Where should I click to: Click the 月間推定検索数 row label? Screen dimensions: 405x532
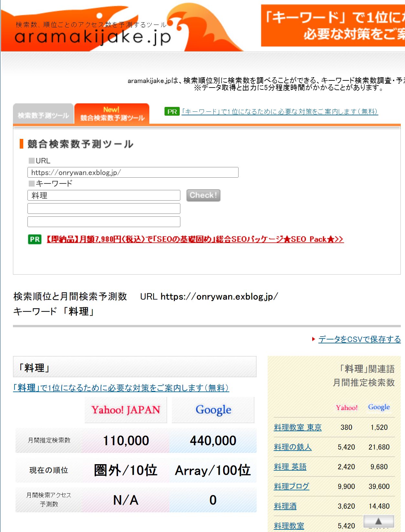49,440
